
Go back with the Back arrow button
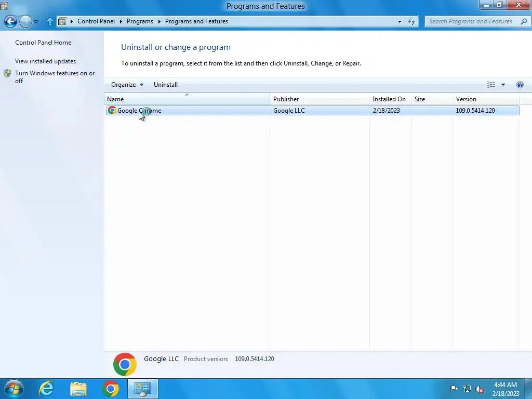click(x=10, y=21)
